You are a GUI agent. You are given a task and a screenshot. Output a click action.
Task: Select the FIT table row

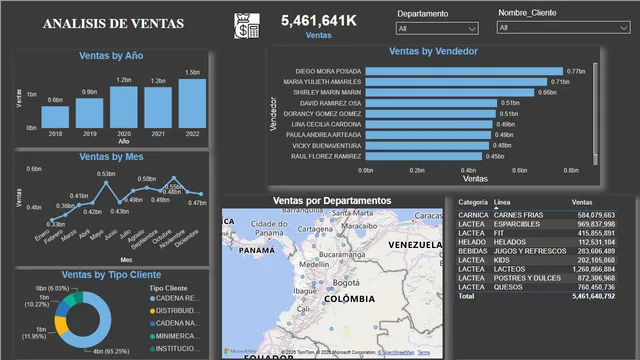[536, 233]
